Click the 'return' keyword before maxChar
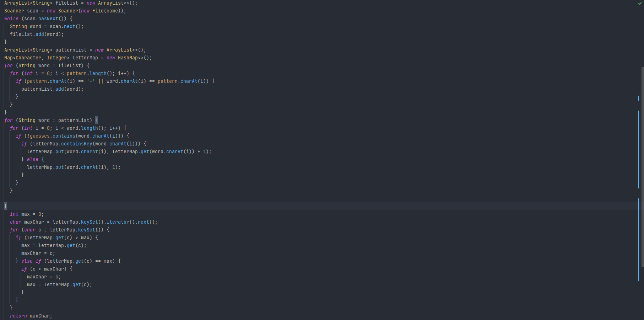This screenshot has width=644, height=320. (18, 316)
